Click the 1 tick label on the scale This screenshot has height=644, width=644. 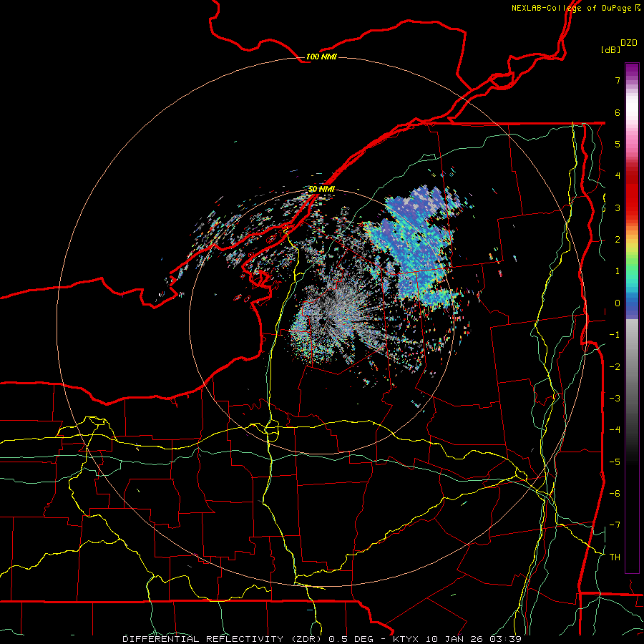[618, 271]
